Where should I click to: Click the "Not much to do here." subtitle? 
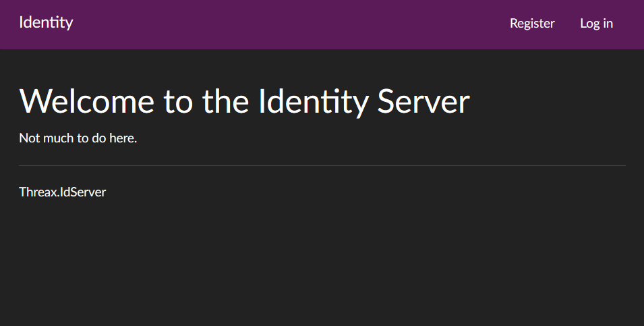pyautogui.click(x=78, y=138)
